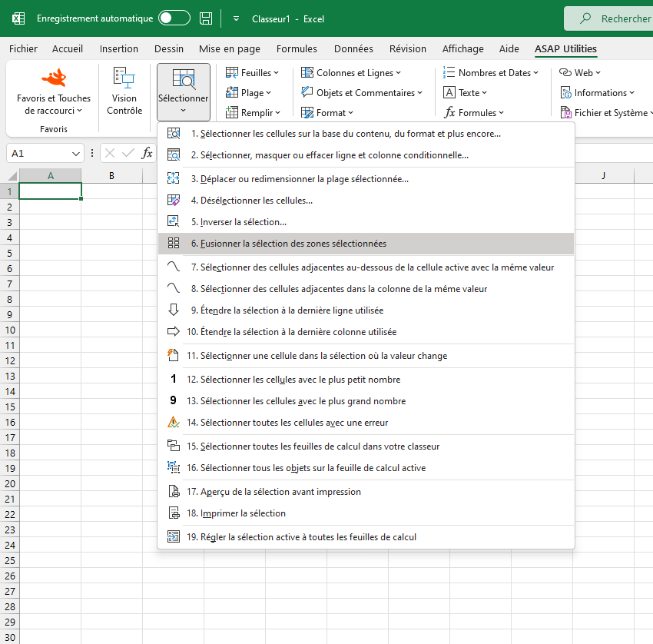653x644 pixels.
Task: Open the Révision tab
Action: pyautogui.click(x=408, y=48)
